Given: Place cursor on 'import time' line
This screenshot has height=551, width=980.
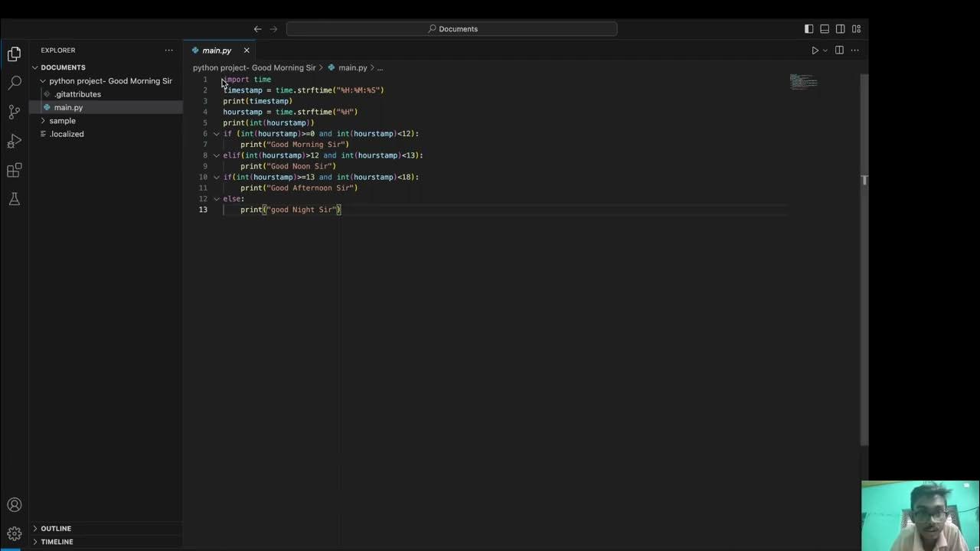Looking at the screenshot, I should [247, 80].
